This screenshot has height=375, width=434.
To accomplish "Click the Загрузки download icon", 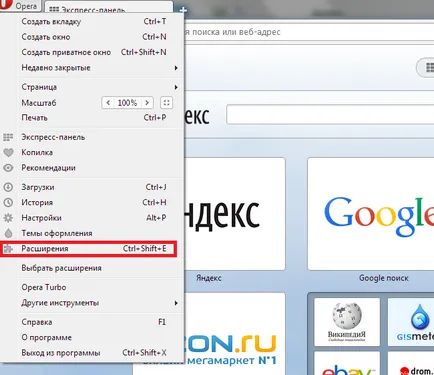I will 8,187.
